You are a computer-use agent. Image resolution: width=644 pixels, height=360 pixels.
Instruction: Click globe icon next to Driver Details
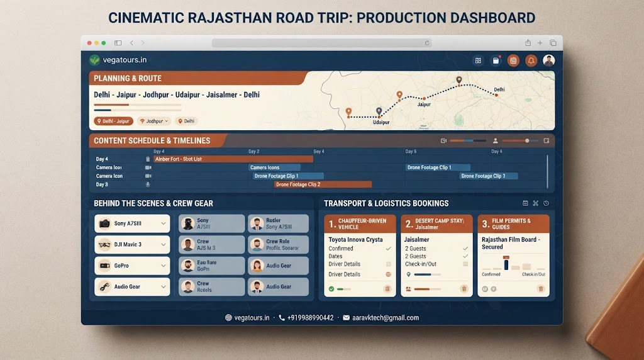click(388, 274)
